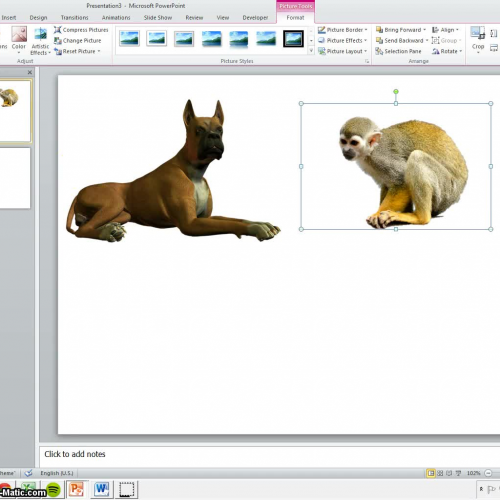Open Word from the taskbar

tap(102, 489)
